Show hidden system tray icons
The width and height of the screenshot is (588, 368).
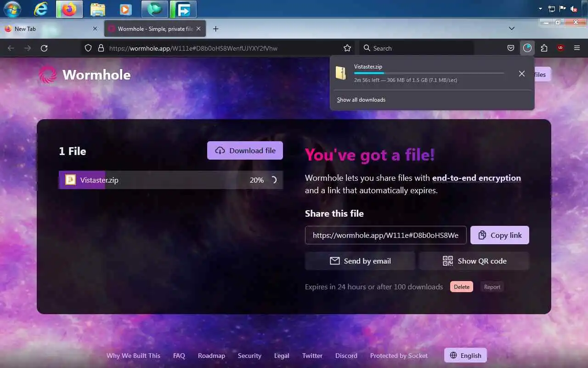(x=540, y=9)
